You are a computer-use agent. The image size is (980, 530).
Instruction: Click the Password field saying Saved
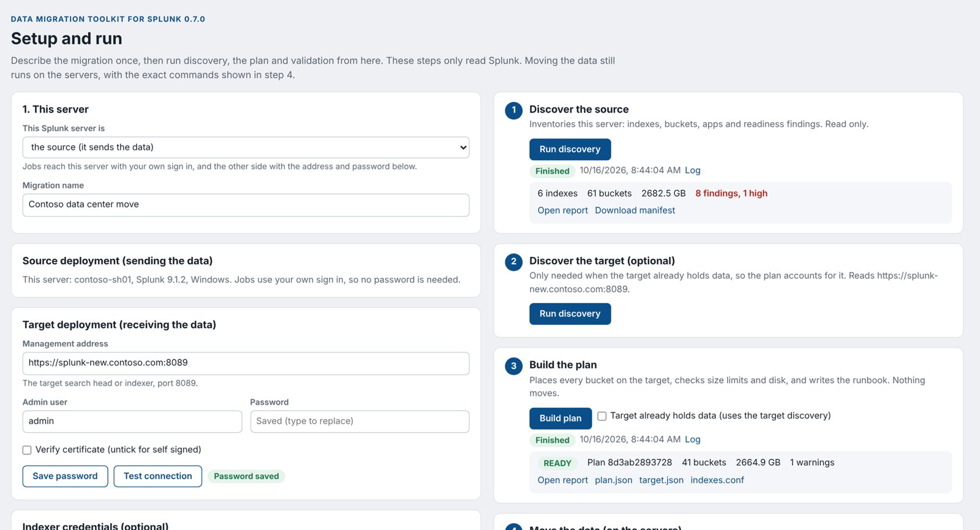360,422
